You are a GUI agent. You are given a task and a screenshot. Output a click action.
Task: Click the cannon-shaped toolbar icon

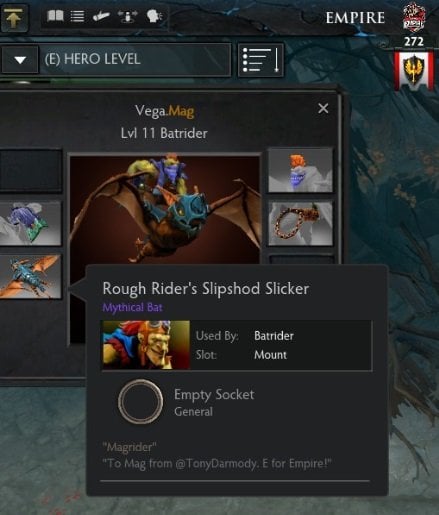coord(101,16)
